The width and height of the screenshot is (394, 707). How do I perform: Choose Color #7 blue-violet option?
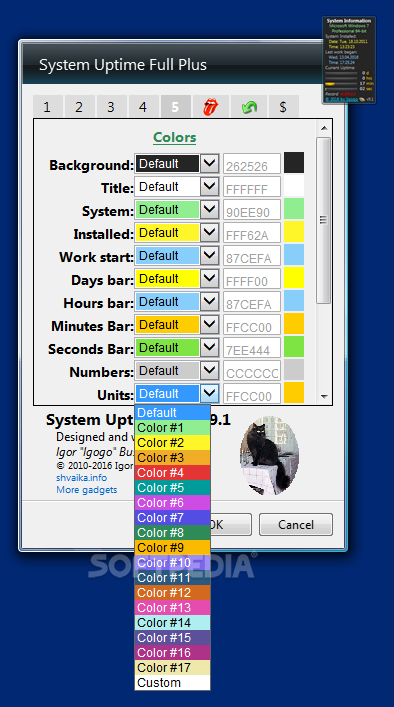pyautogui.click(x=173, y=517)
